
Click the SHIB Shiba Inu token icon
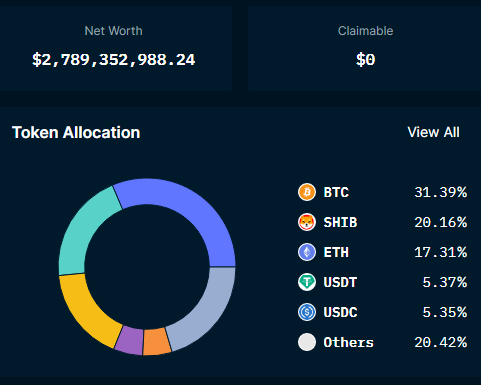(x=307, y=222)
